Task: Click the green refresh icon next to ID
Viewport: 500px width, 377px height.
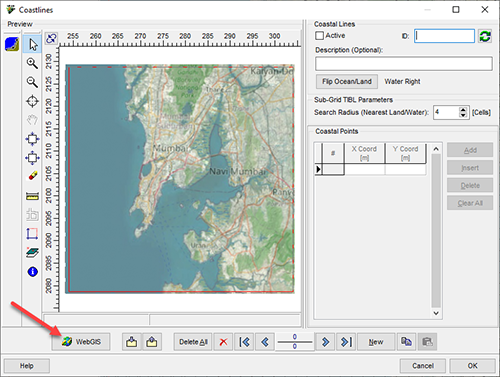Action: 485,36
